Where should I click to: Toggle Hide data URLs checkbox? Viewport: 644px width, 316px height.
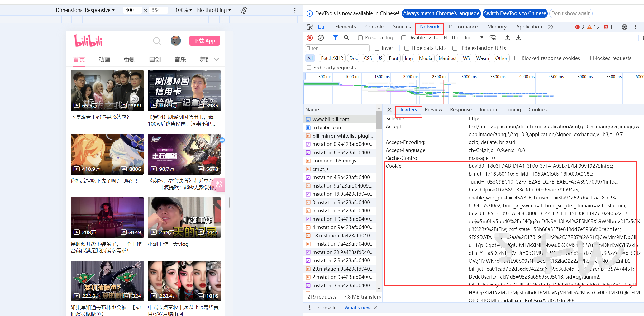407,48
